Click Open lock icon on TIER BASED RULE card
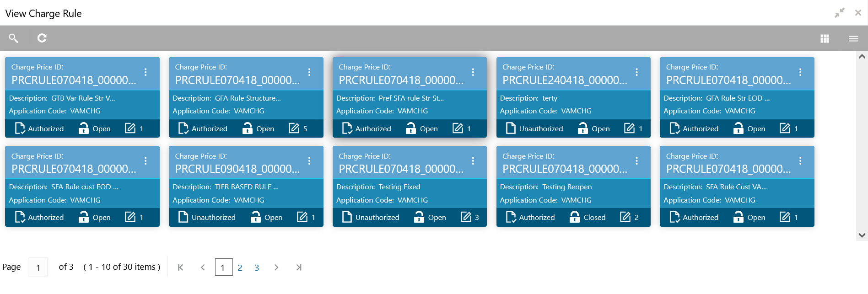This screenshot has height=294, width=868. [x=255, y=217]
